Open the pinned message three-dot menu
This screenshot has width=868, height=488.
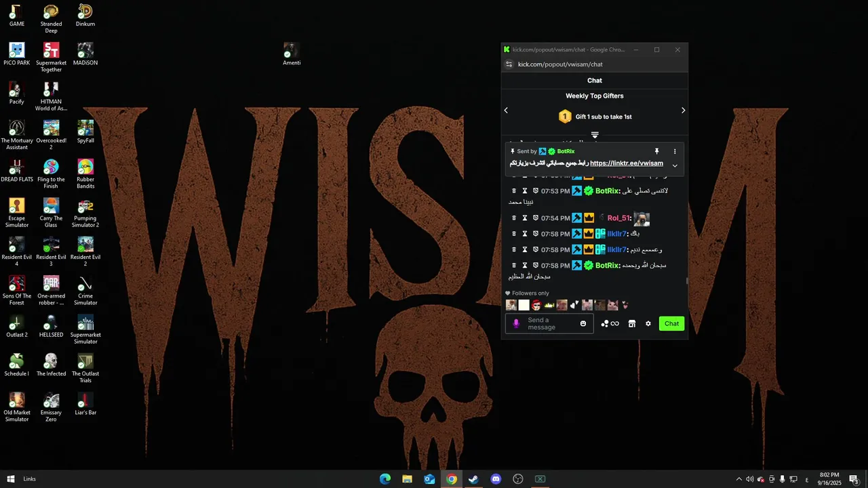click(x=675, y=152)
